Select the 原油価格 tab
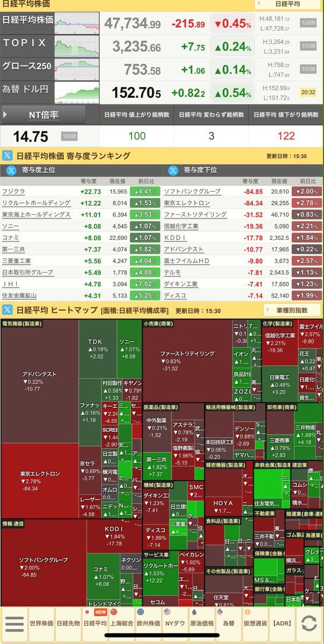 click(202, 624)
